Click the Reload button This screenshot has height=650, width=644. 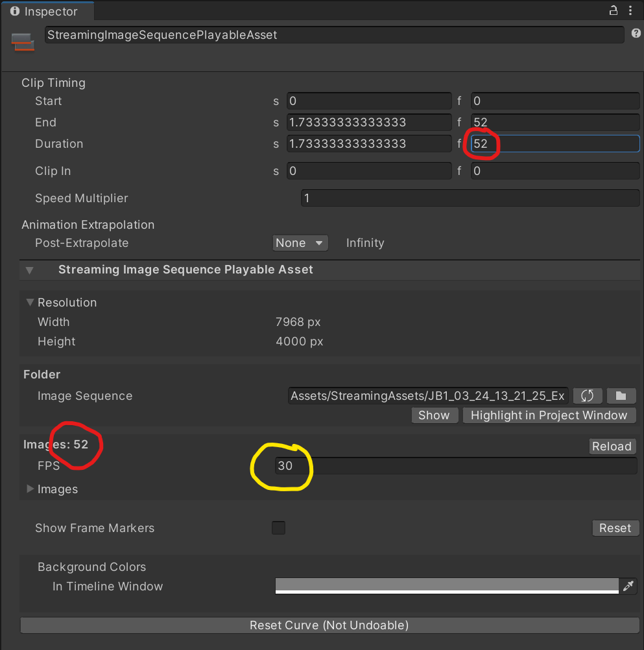(611, 447)
